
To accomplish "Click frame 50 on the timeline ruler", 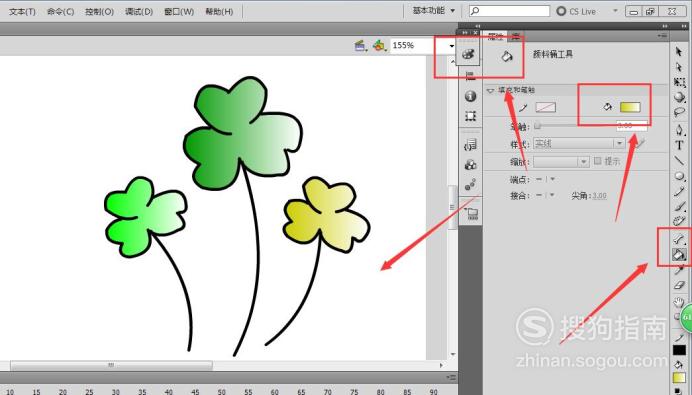I will pyautogui.click(x=222, y=391).
